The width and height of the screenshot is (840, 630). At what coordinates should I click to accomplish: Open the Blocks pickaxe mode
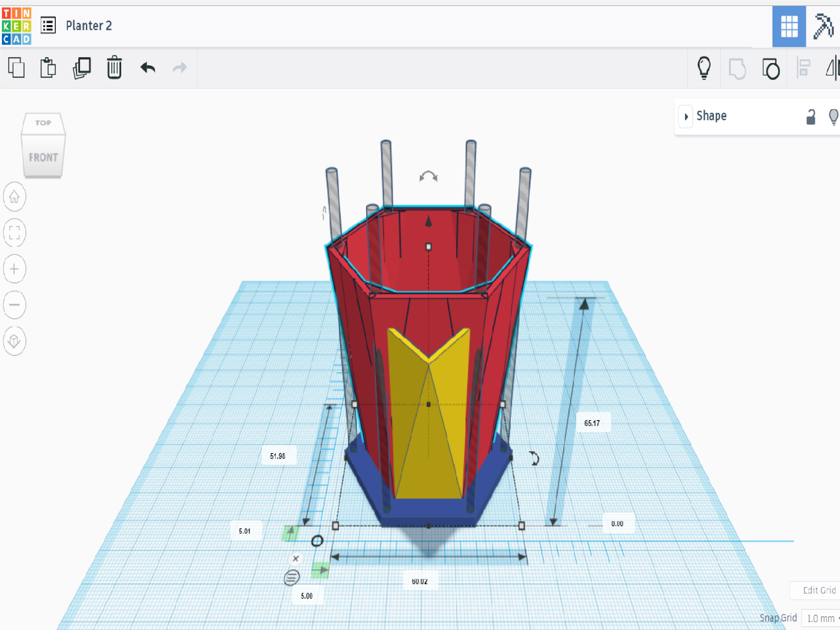click(823, 26)
